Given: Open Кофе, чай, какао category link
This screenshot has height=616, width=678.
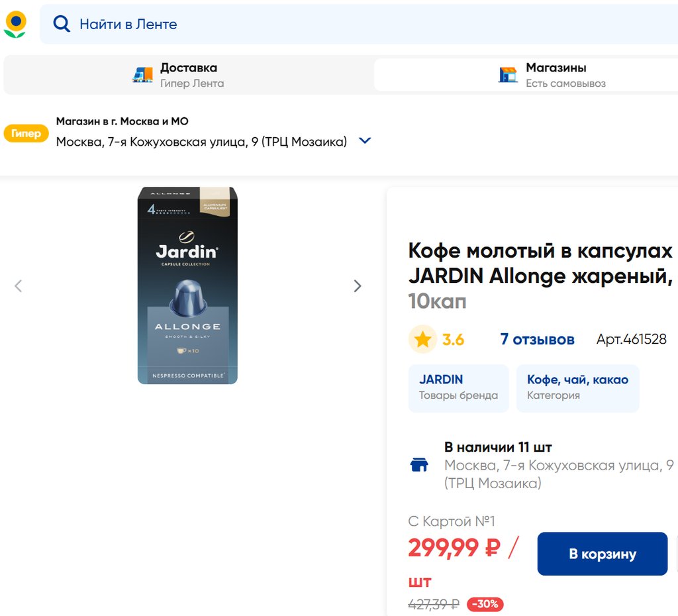Looking at the screenshot, I should (577, 387).
